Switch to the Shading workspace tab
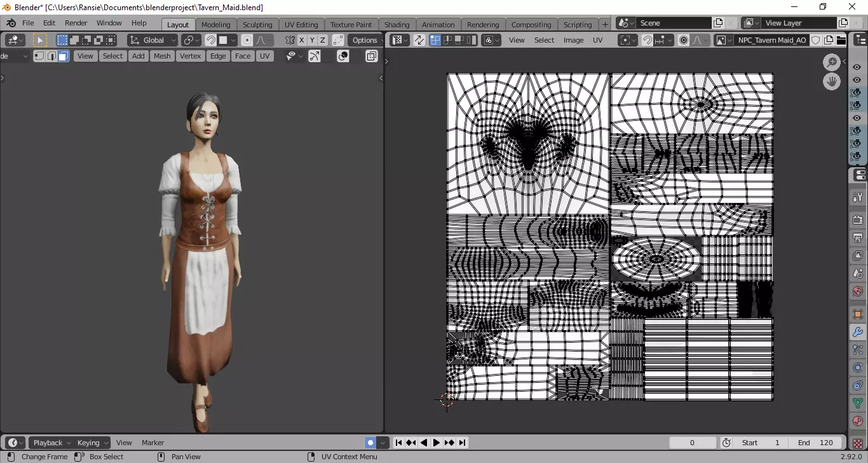This screenshot has width=868, height=463. click(x=397, y=24)
